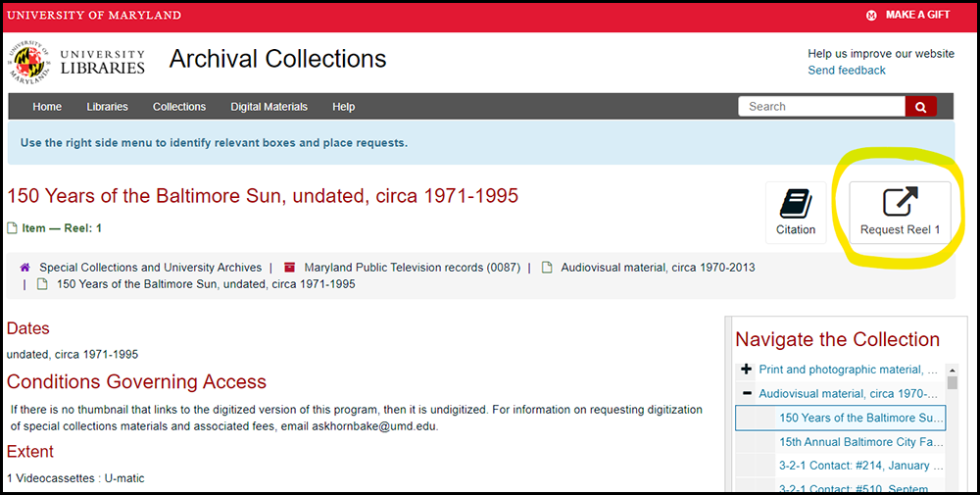Click the document icon before Audiovisual material breadcrumb

click(547, 268)
